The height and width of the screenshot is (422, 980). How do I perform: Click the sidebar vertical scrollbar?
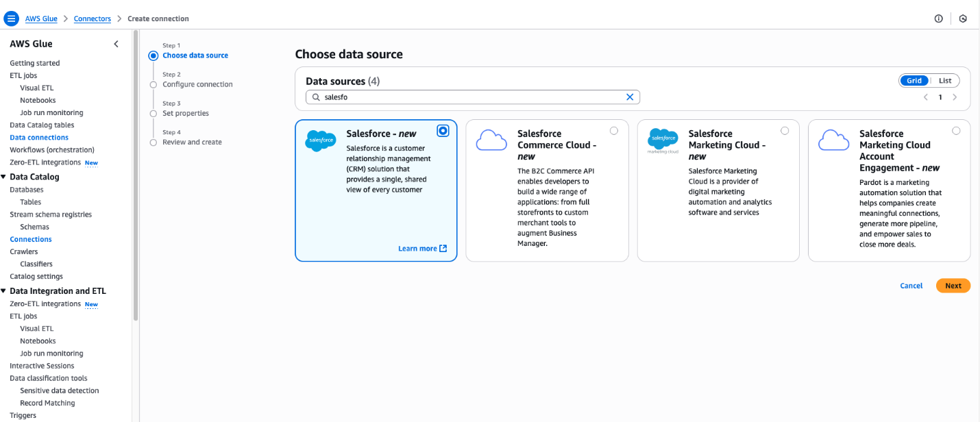[136, 175]
